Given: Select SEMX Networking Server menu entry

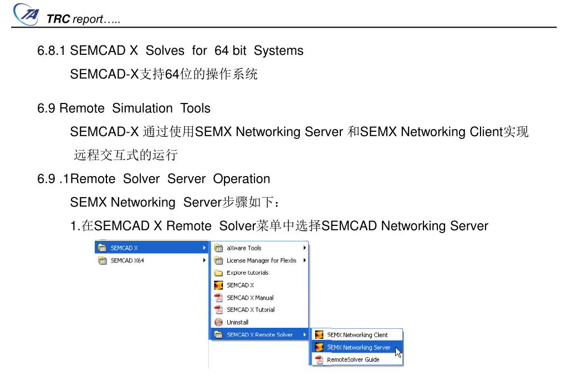Looking at the screenshot, I should (357, 347).
